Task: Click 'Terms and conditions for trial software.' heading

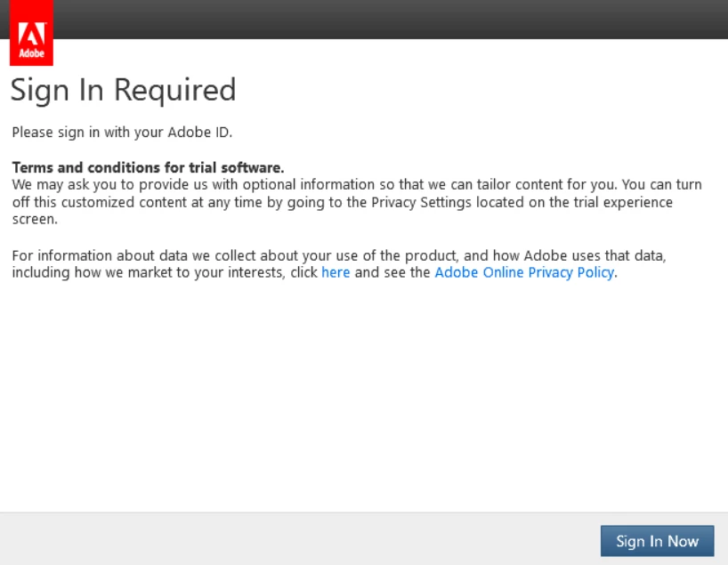Action: click(148, 167)
